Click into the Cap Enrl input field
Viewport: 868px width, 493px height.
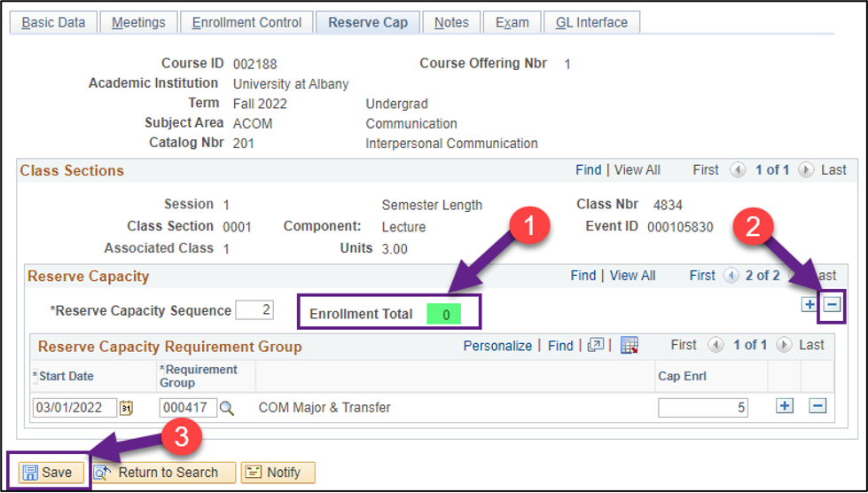pos(702,408)
